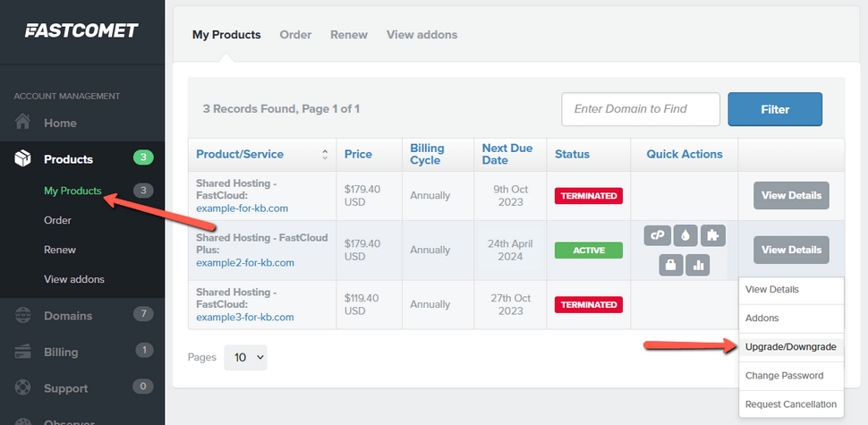
Task: Open the example3-for-kb.com link
Action: click(244, 317)
